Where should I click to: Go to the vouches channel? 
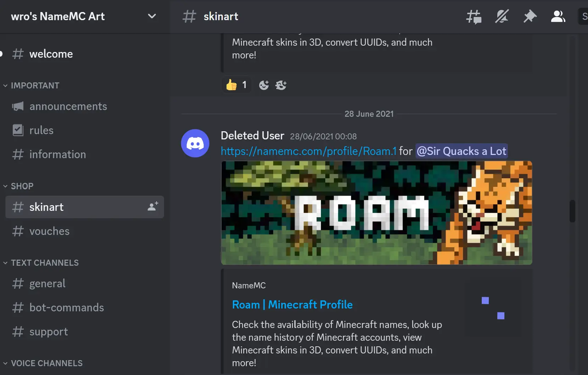(49, 231)
